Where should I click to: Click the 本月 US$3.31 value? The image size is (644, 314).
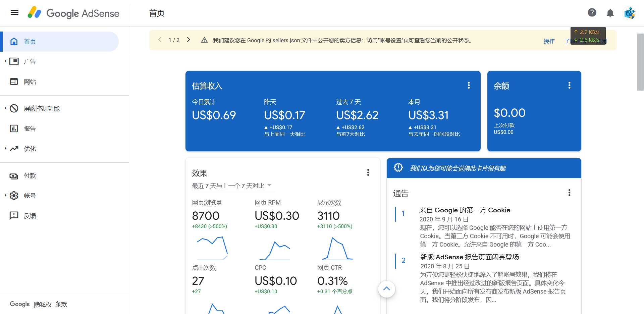coord(428,115)
